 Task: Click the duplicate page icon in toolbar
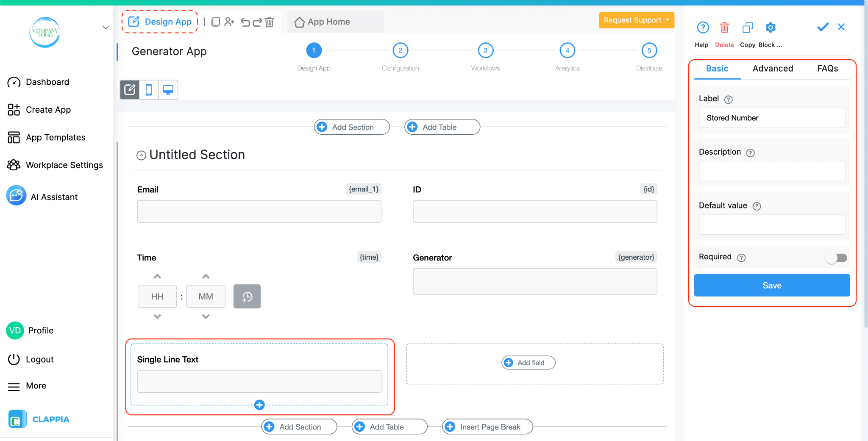[x=215, y=22]
